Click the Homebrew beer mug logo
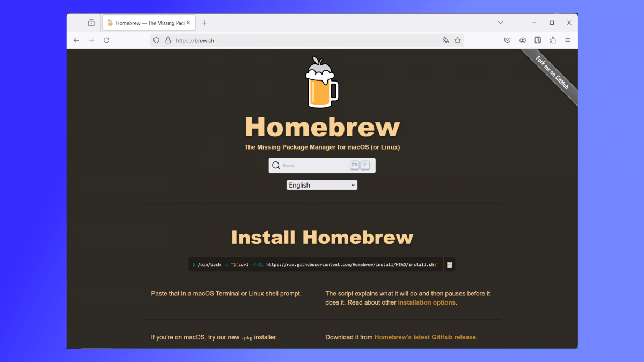The image size is (644, 362). click(x=322, y=82)
